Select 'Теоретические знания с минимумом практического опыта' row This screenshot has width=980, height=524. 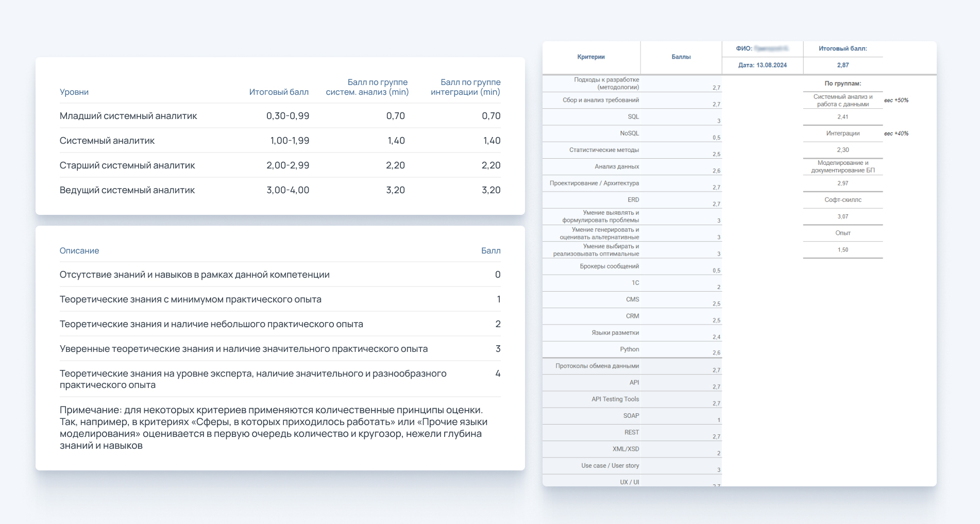(280, 299)
